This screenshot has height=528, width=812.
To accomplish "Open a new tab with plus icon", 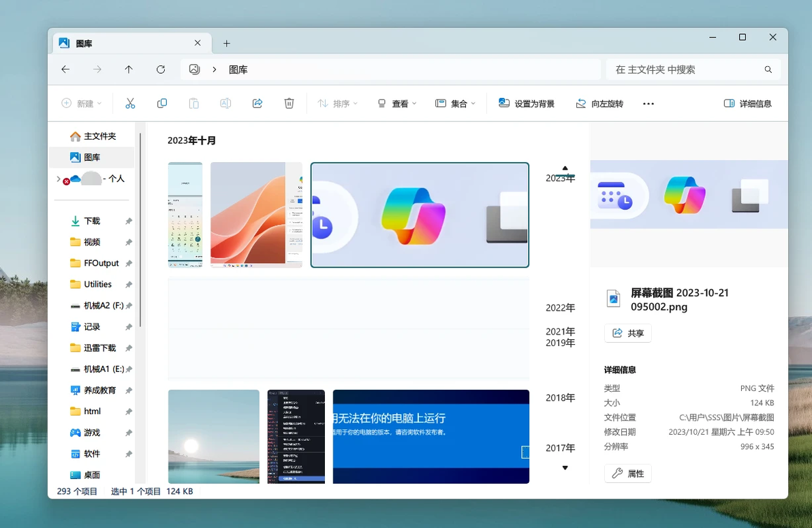I will pyautogui.click(x=226, y=44).
